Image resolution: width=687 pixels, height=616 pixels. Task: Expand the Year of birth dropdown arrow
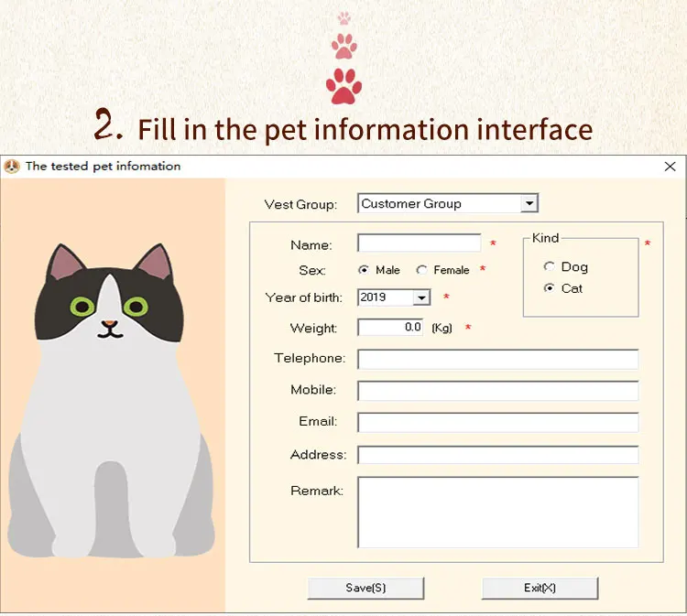(421, 297)
